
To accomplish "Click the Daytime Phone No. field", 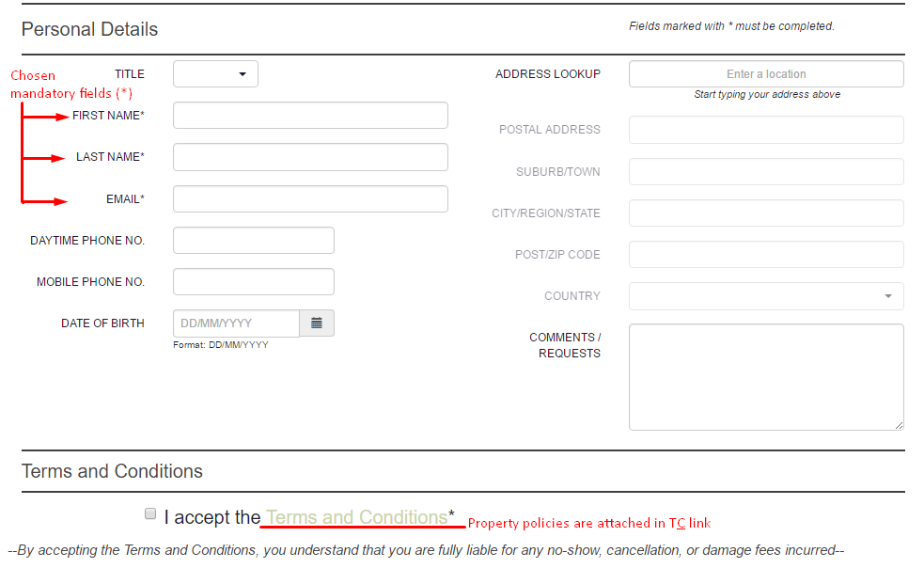I will coord(254,241).
